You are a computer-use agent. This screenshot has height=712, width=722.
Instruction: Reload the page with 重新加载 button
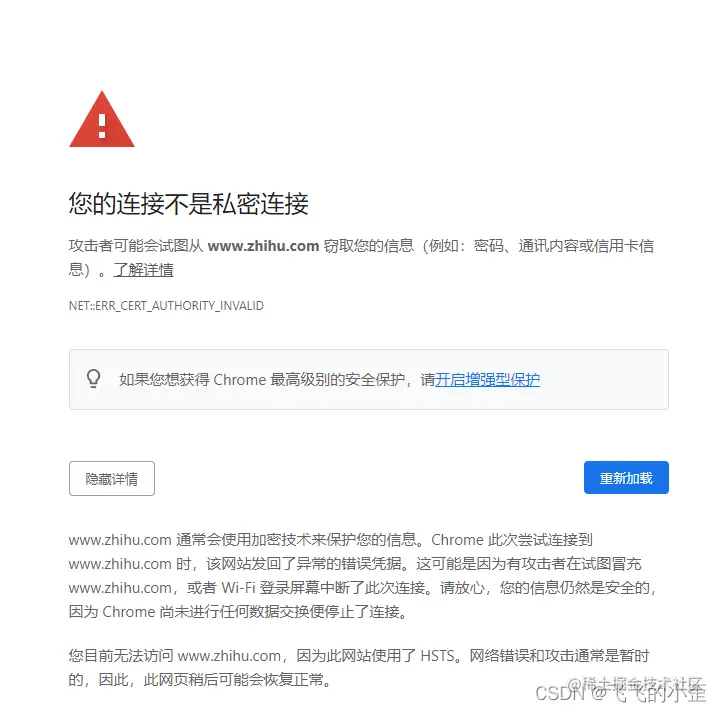[x=626, y=478]
